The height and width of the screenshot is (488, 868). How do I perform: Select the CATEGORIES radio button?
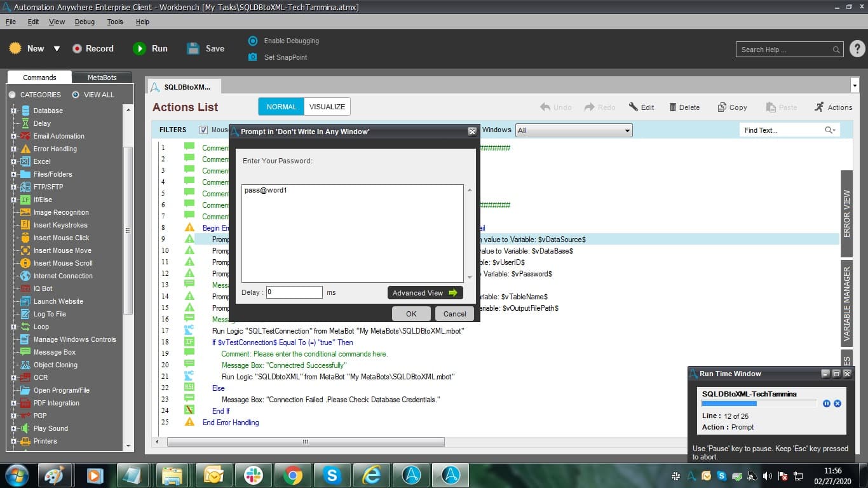[12, 95]
